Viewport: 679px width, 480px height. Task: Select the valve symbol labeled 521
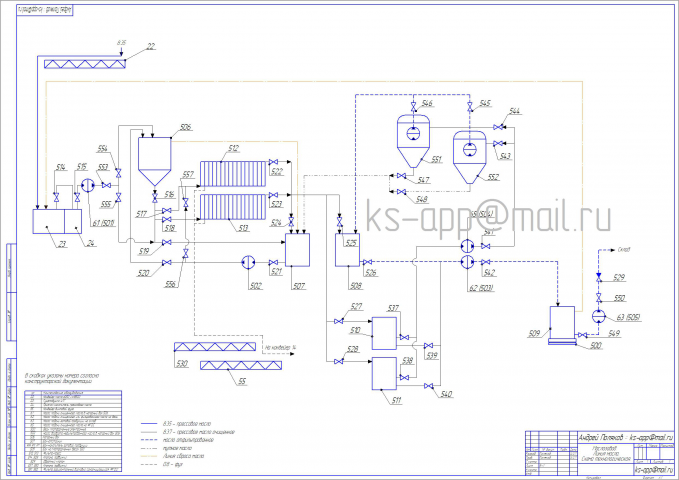pos(273,263)
